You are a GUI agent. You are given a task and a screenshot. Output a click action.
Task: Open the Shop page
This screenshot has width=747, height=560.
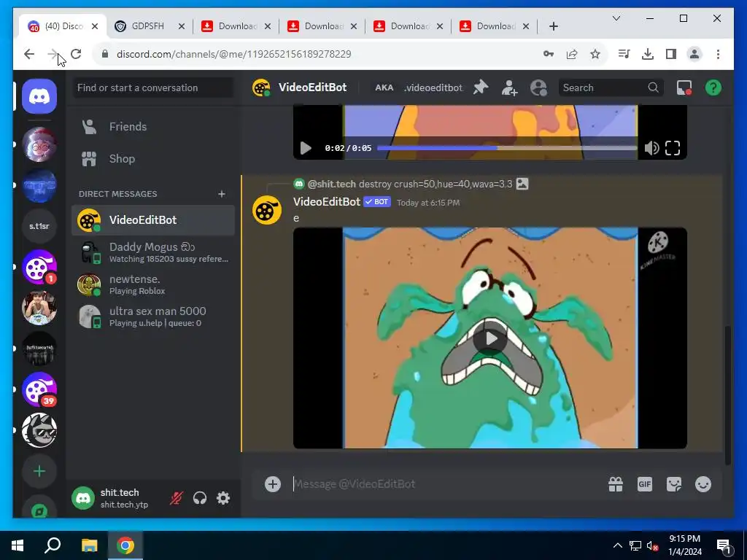pos(153,158)
